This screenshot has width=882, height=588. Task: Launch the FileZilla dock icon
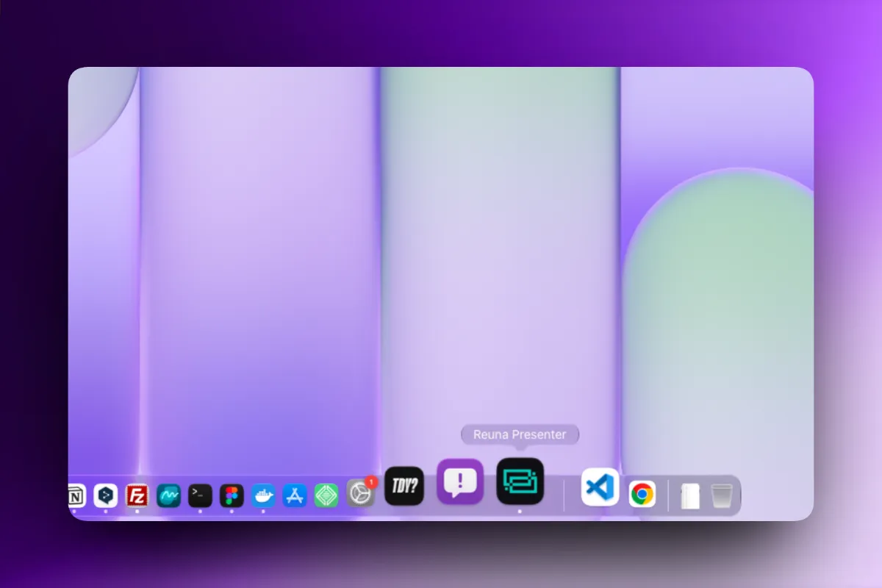pos(137,496)
